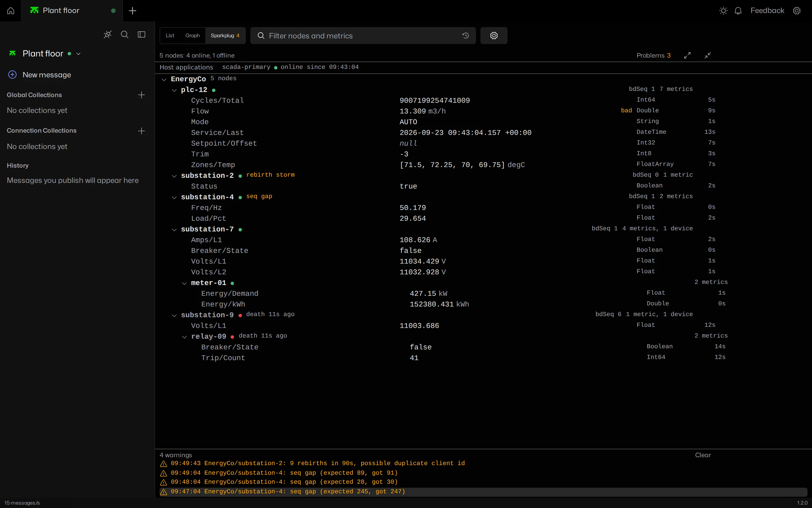Collapse the substation-7 node

coord(174,230)
